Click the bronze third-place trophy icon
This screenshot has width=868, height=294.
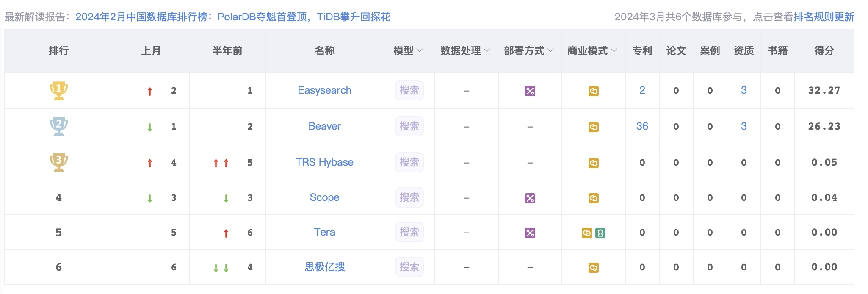[58, 162]
